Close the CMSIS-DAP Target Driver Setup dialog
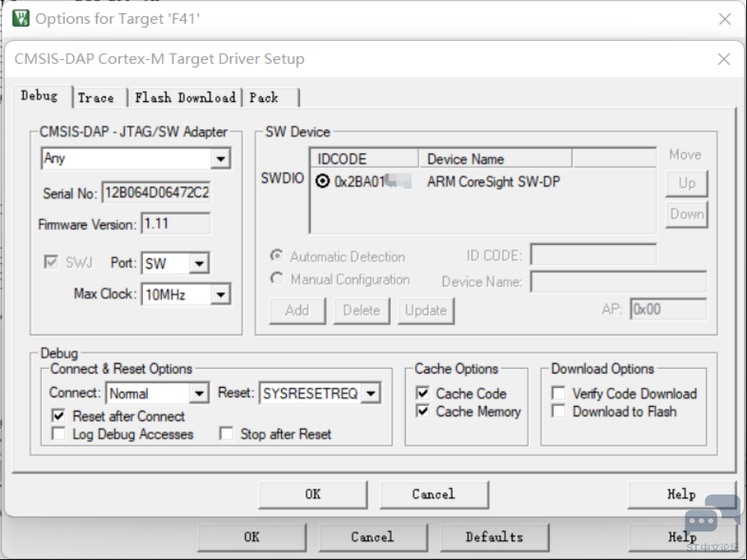 724,59
